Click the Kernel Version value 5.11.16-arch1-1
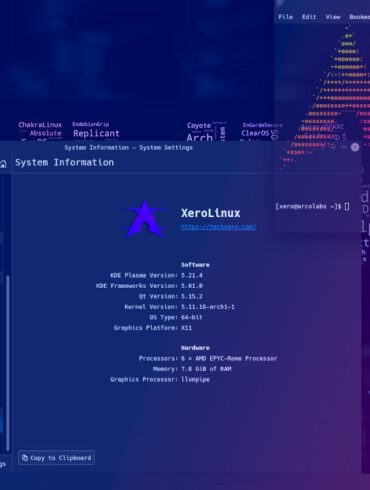This screenshot has width=370, height=490. tap(208, 307)
